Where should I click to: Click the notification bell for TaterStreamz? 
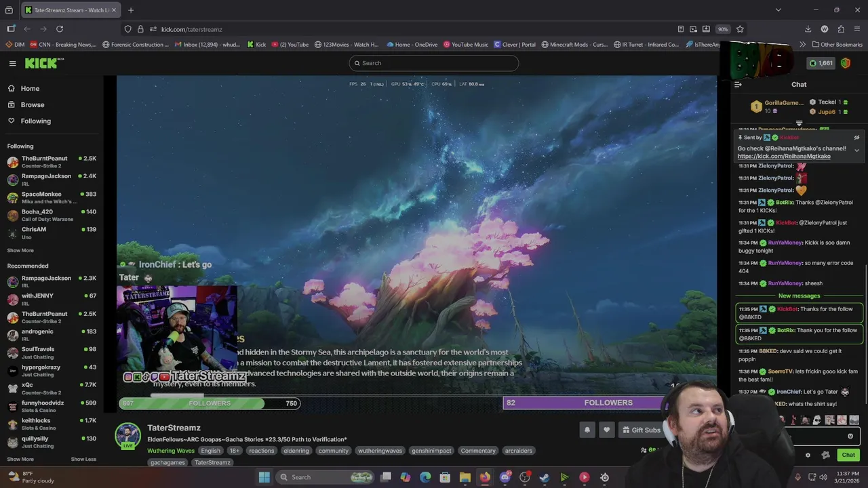click(x=587, y=430)
